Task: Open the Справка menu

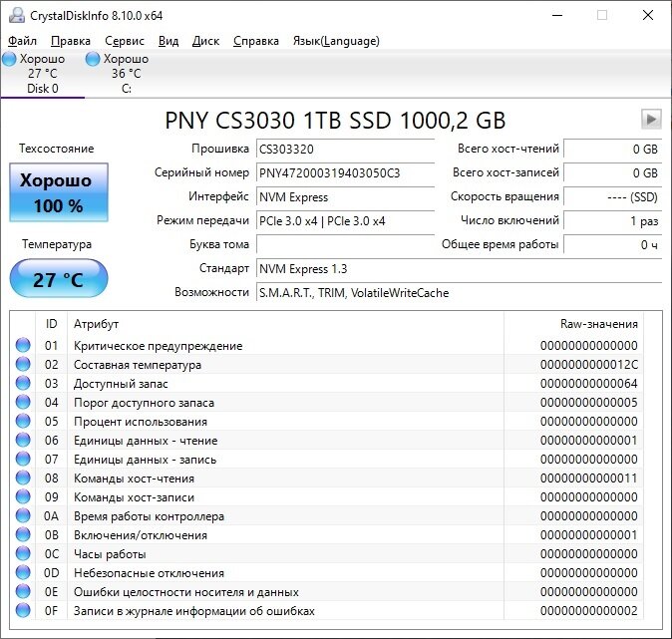Action: tap(256, 41)
